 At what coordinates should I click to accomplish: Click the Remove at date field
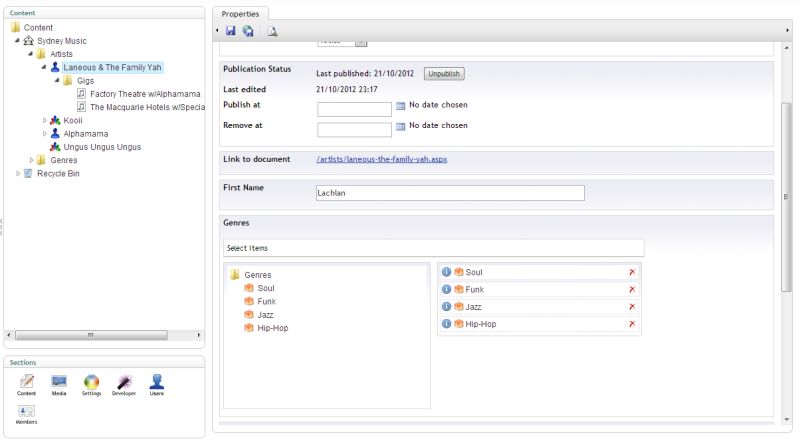354,129
